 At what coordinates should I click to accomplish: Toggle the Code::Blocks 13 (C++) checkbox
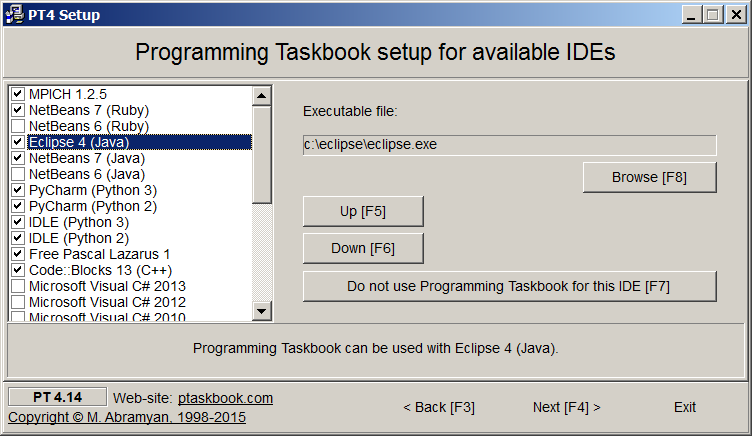pos(18,270)
